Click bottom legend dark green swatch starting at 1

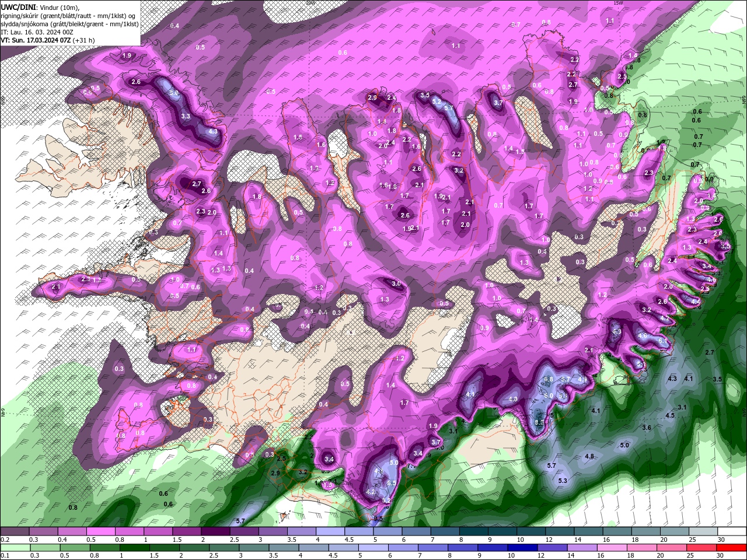135,548
